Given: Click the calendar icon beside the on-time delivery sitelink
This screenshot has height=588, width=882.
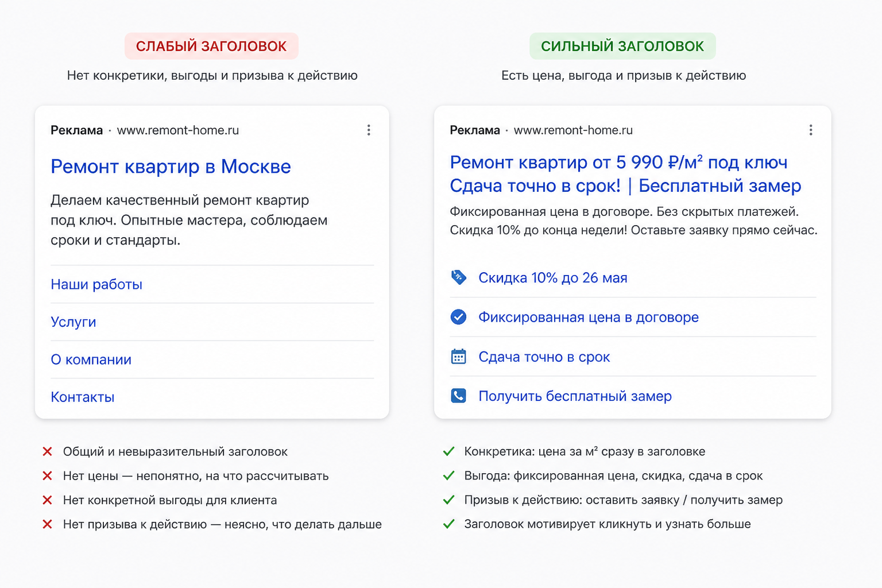Looking at the screenshot, I should pos(458,357).
